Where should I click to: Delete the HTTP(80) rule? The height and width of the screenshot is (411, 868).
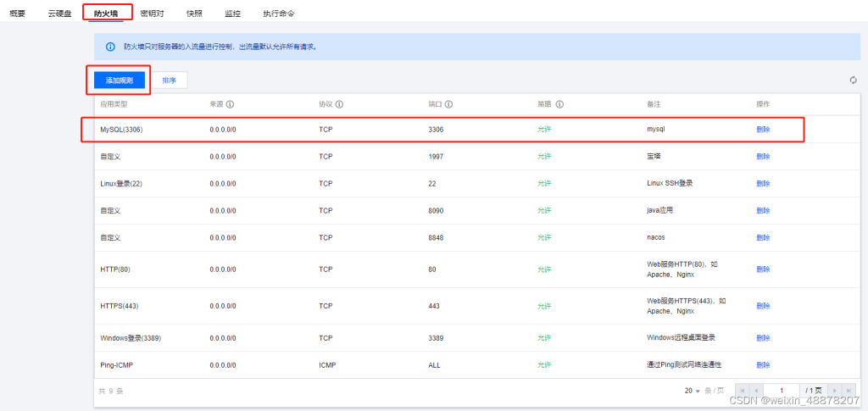point(764,269)
